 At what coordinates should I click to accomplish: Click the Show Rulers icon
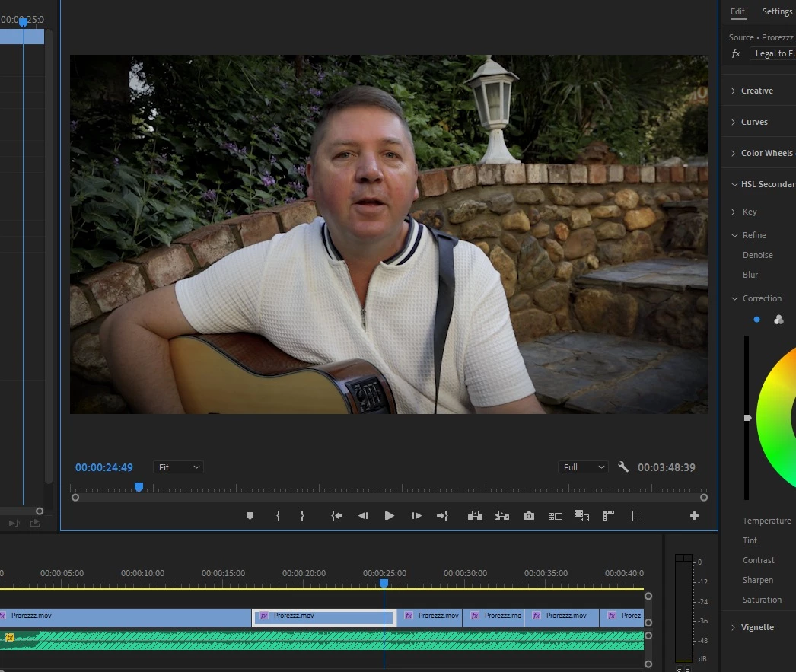[x=608, y=516]
